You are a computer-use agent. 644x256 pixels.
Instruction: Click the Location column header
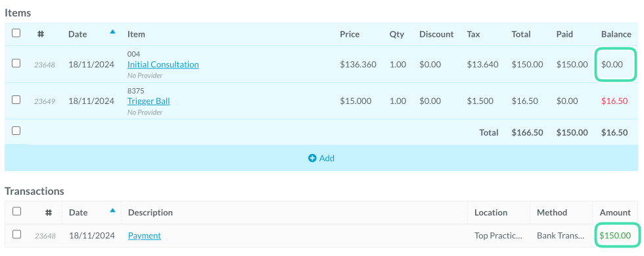(x=491, y=213)
